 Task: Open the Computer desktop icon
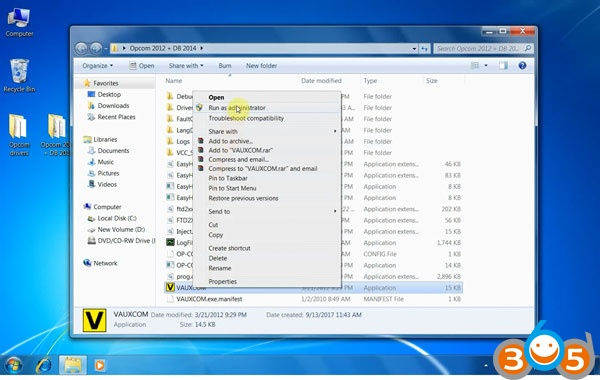(19, 22)
